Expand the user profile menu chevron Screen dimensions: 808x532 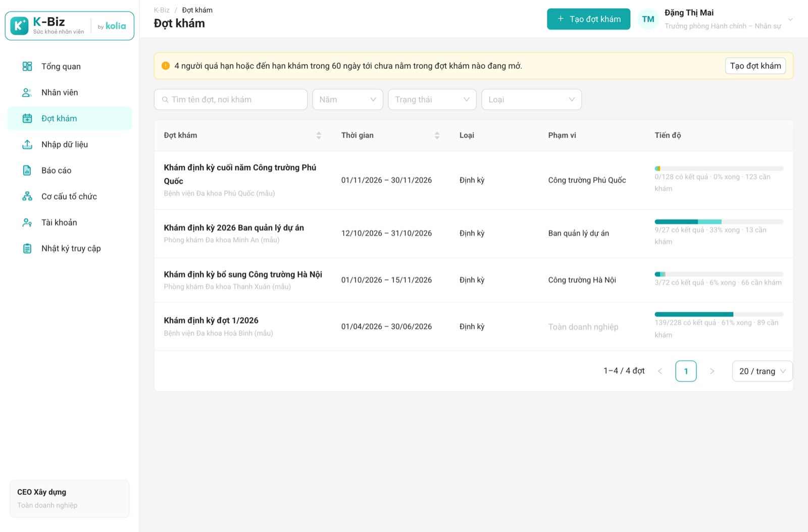[x=790, y=20]
